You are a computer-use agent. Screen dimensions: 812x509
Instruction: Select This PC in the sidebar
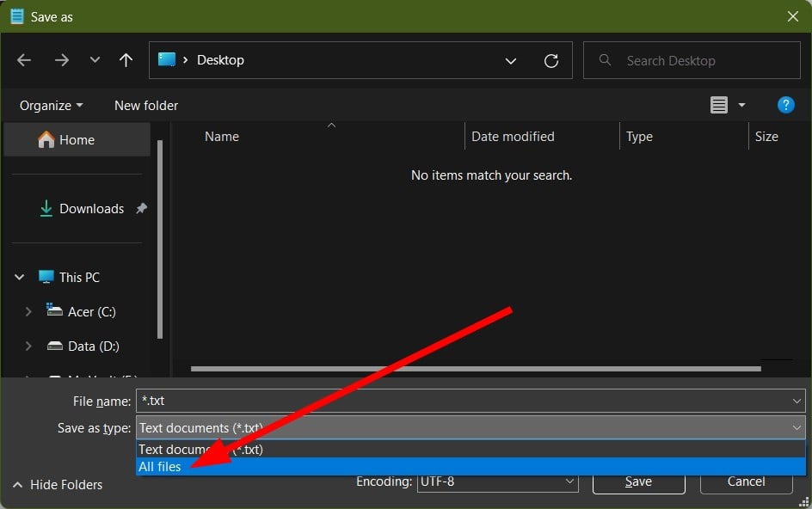click(77, 277)
